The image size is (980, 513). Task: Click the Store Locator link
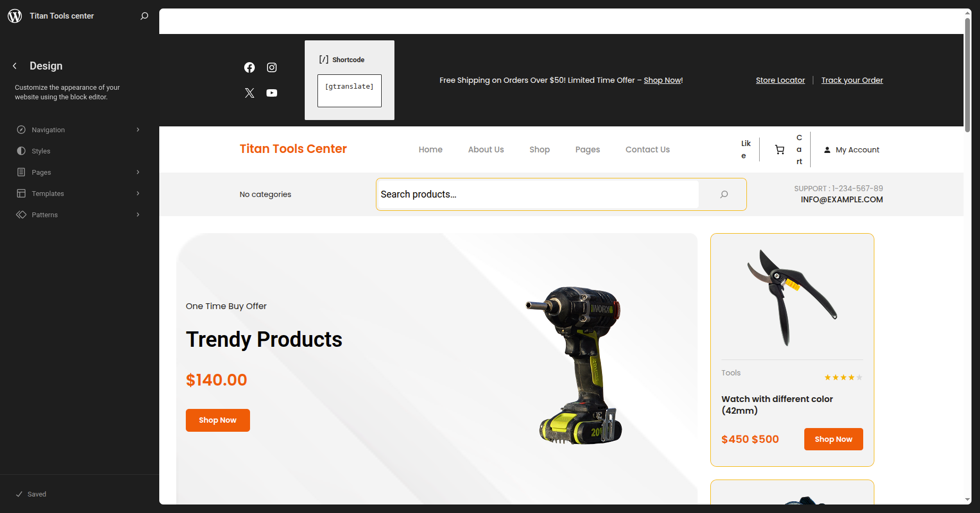(780, 80)
